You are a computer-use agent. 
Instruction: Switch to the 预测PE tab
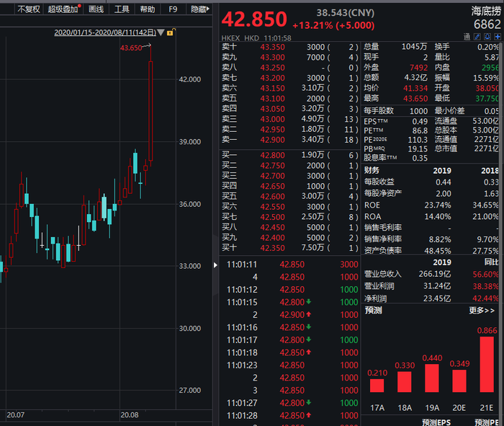click(x=487, y=422)
